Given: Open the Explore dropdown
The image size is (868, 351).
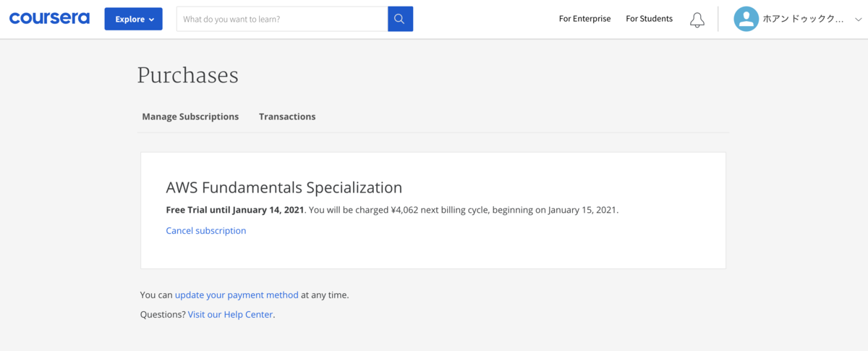Looking at the screenshot, I should pyautogui.click(x=133, y=20).
